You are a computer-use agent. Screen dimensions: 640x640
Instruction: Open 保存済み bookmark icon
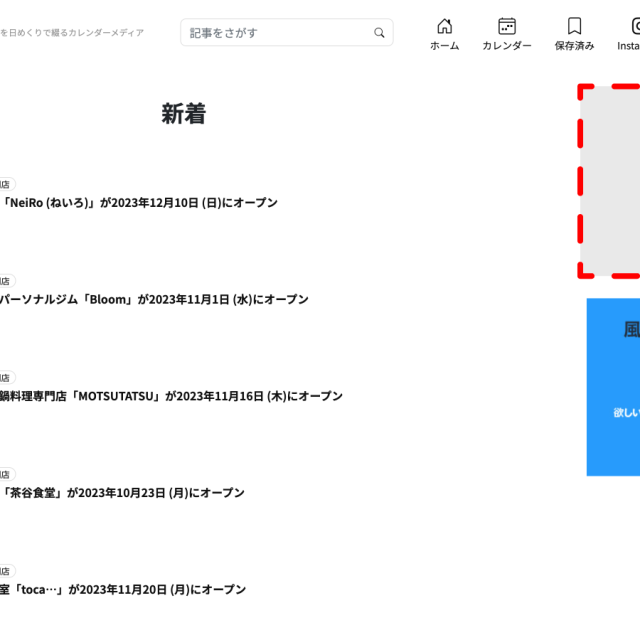coord(574,33)
